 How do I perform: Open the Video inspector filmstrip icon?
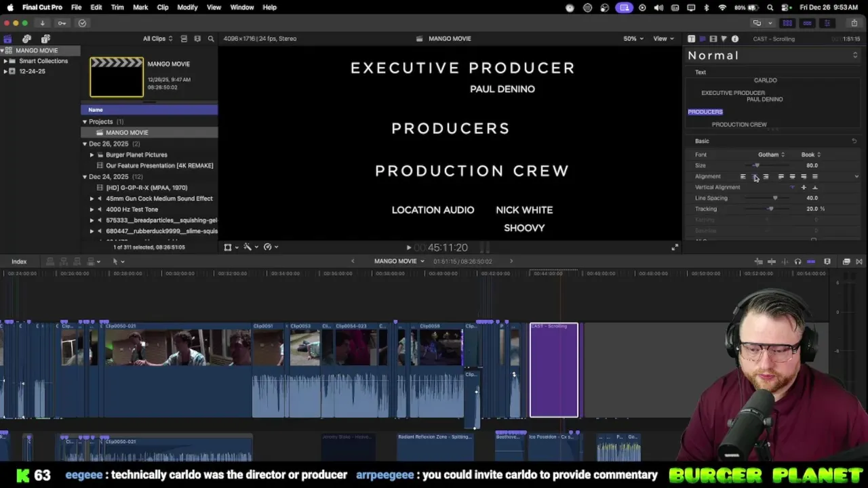coord(713,39)
